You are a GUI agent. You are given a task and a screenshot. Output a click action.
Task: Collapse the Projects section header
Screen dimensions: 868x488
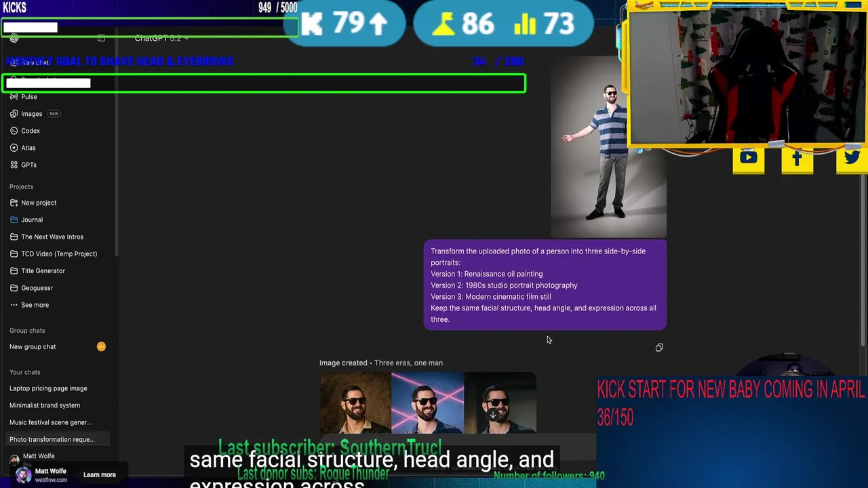pos(21,186)
